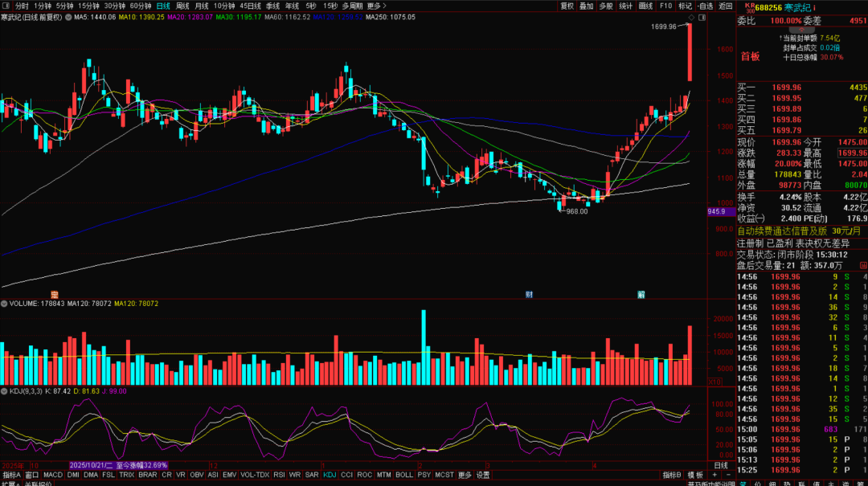The image size is (868, 486).
Task: Click the diamond icon above the chart
Action: tap(692, 17)
